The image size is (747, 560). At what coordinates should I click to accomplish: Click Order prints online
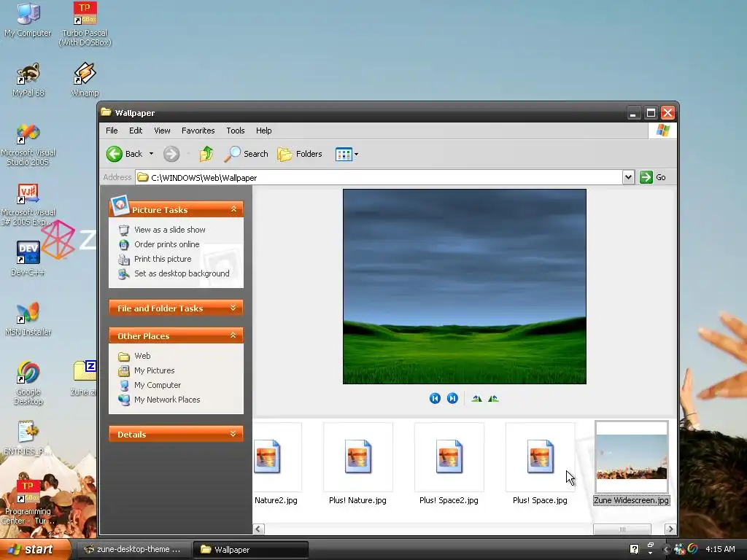[167, 244]
